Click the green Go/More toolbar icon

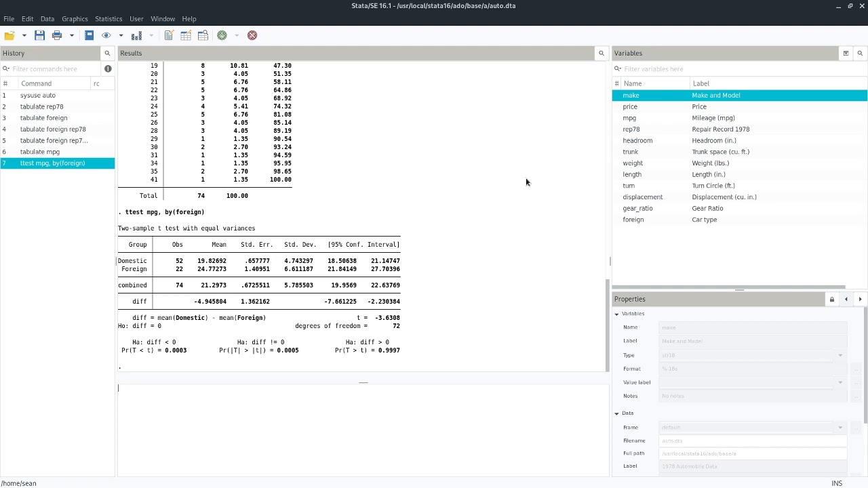click(x=222, y=35)
